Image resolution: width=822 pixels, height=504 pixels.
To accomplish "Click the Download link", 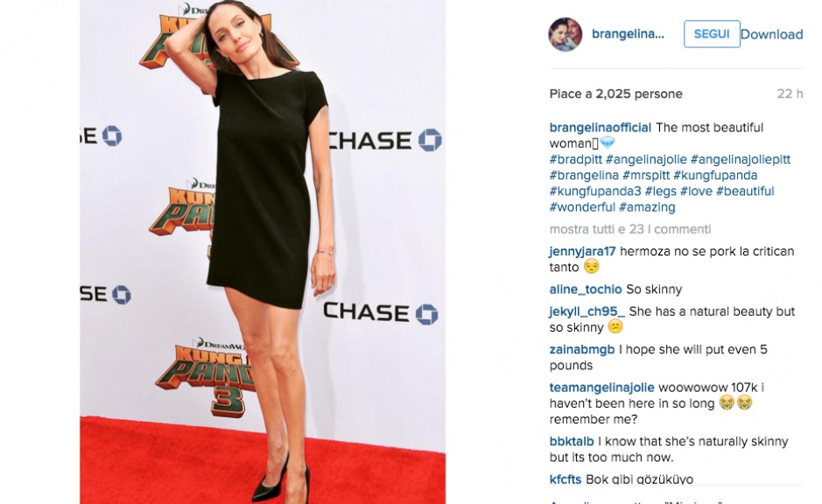I will click(771, 34).
